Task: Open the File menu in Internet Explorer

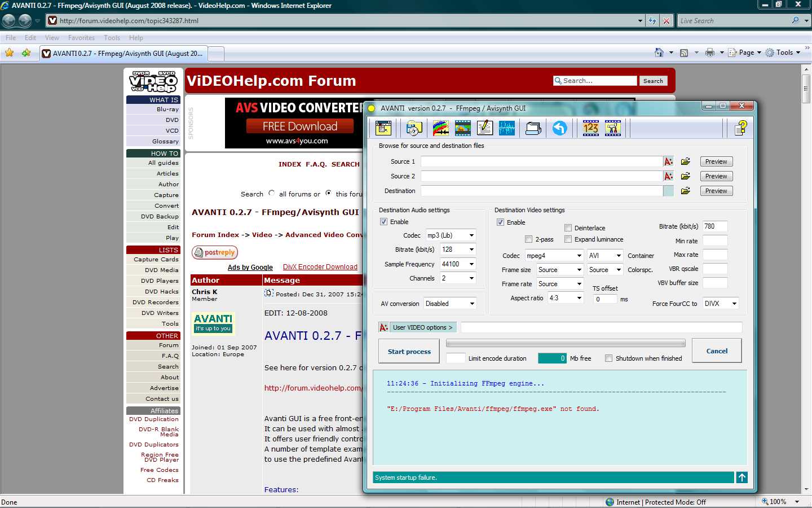Action: coord(11,38)
